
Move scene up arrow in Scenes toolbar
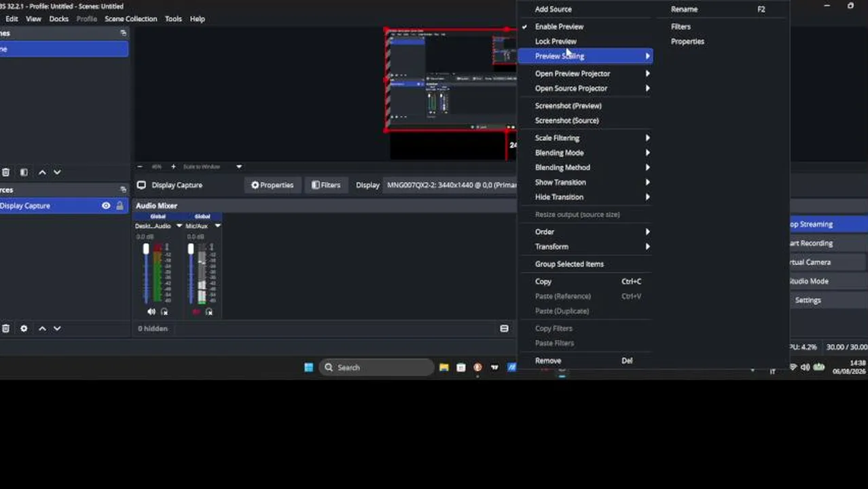point(42,173)
